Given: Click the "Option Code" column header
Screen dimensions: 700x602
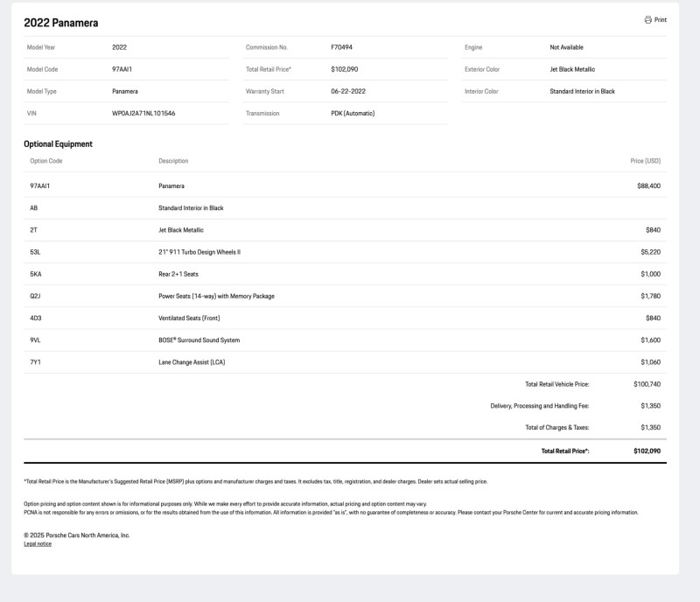Looking at the screenshot, I should click(46, 161).
